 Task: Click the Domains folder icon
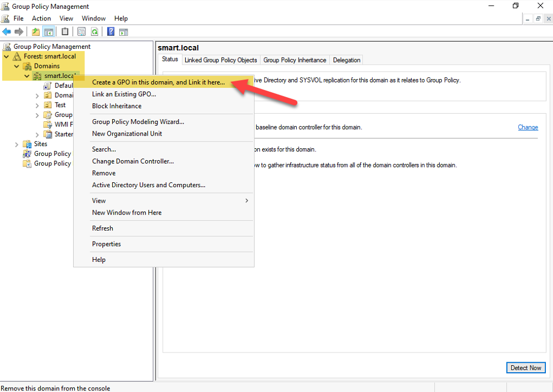[27, 66]
